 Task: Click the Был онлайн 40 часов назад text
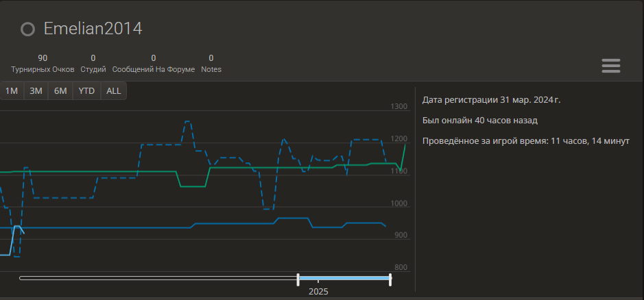tap(479, 121)
